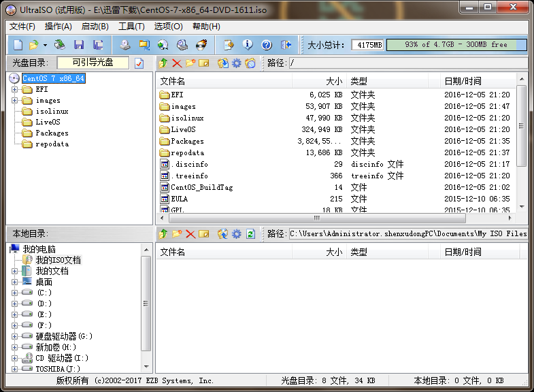Expand 桌面 in local tree

point(15,282)
